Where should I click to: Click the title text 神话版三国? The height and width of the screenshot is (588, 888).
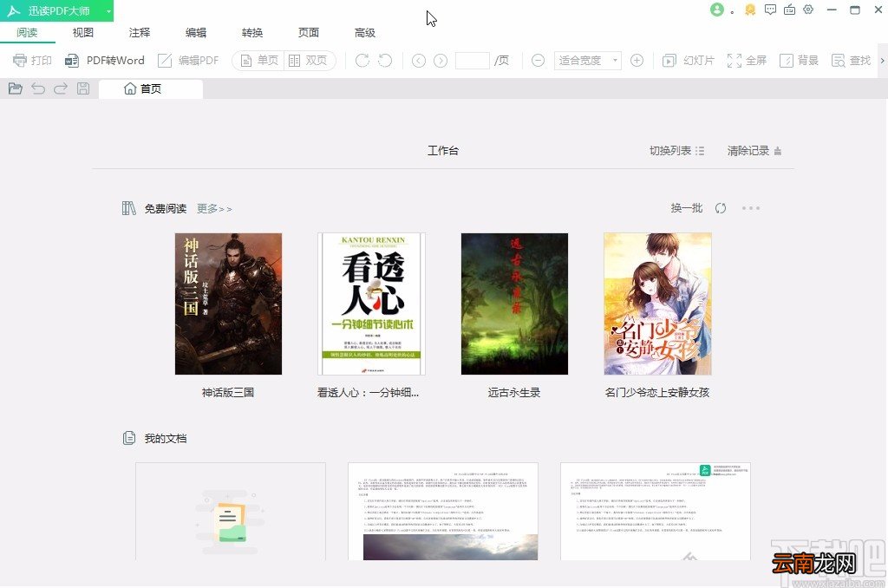pyautogui.click(x=228, y=393)
